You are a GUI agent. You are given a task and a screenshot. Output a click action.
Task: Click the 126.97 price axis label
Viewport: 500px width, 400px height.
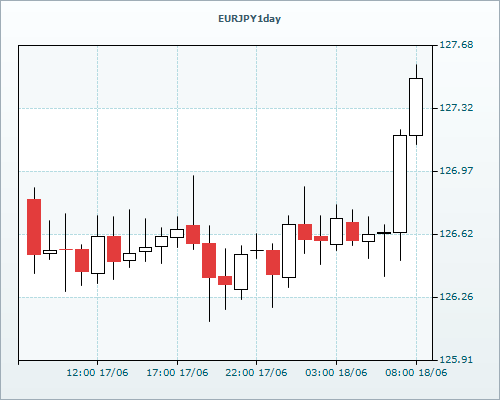pos(456,171)
